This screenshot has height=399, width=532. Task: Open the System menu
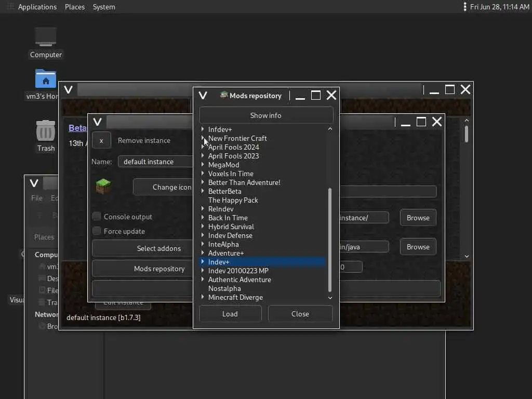(x=104, y=7)
